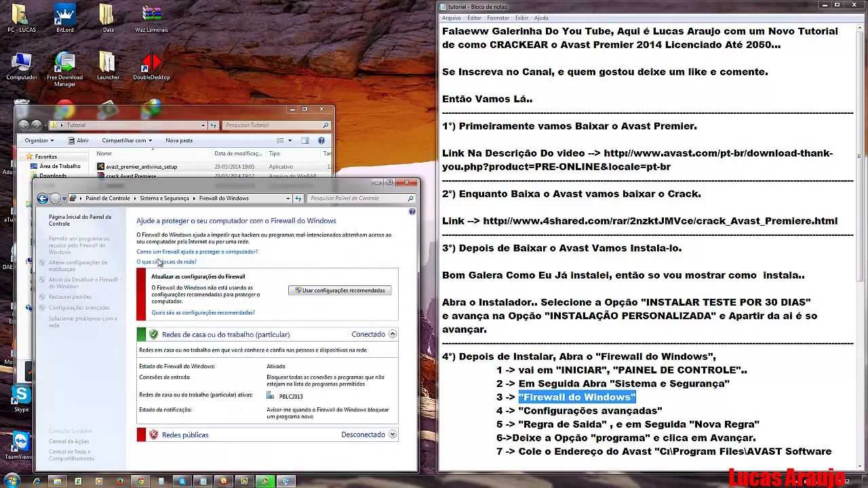Open Ajuda menu in Notepad
Viewport: 868px width, 488px height.
point(541,18)
